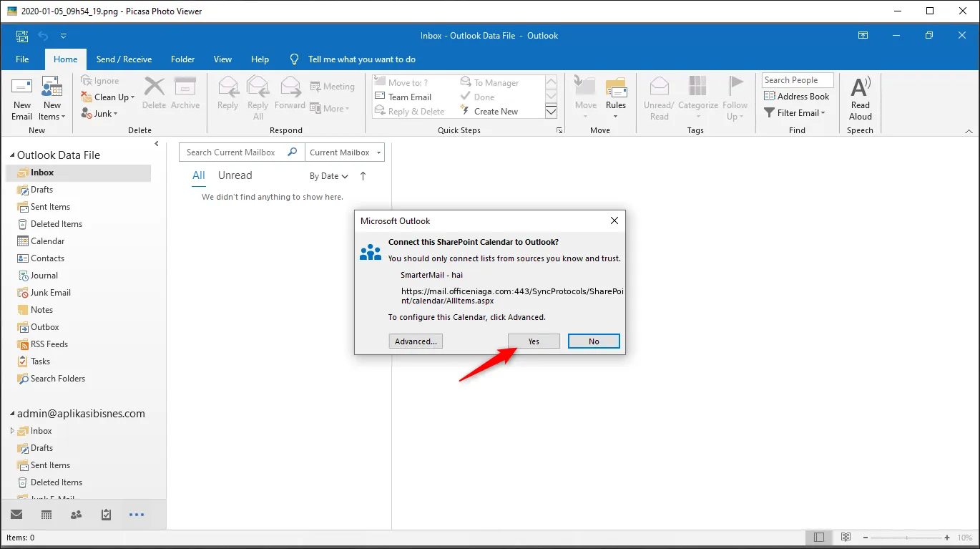Open the Filter Email dropdown
This screenshot has width=980, height=549.
795,113
